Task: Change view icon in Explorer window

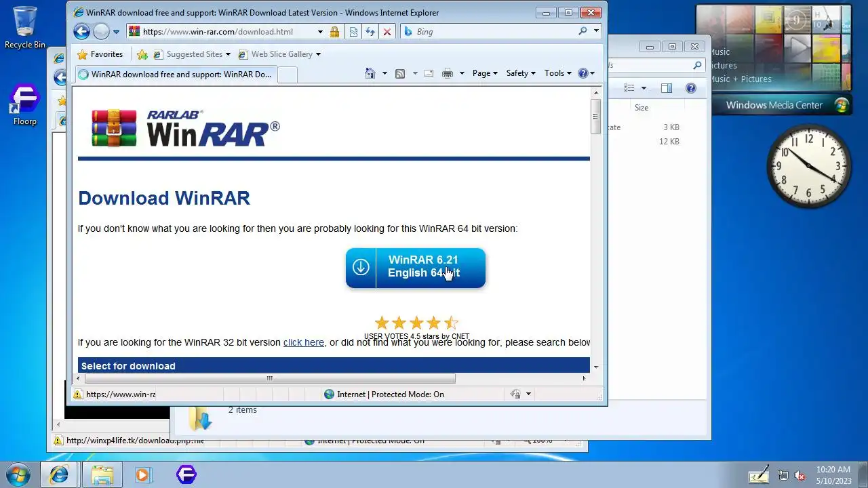Action: pyautogui.click(x=629, y=88)
